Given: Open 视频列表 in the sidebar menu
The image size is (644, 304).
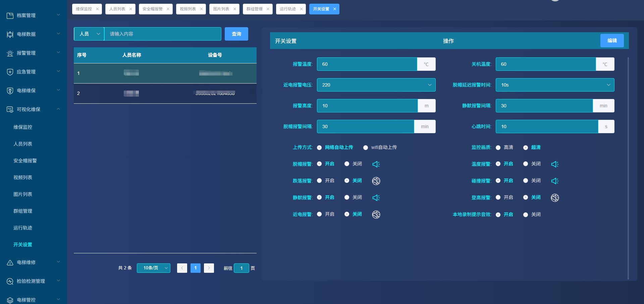Looking at the screenshot, I should 23,178.
